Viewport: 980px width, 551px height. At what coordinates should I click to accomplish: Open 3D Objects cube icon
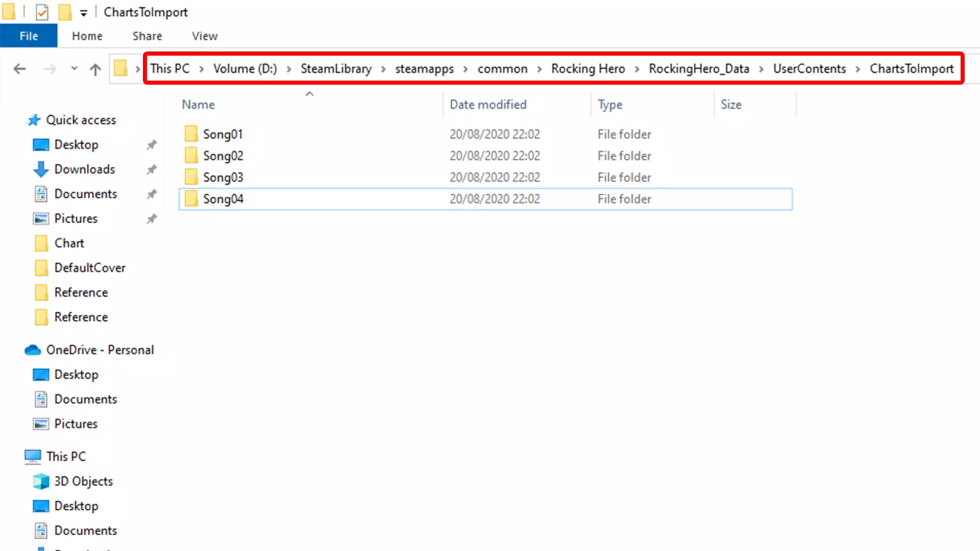41,481
